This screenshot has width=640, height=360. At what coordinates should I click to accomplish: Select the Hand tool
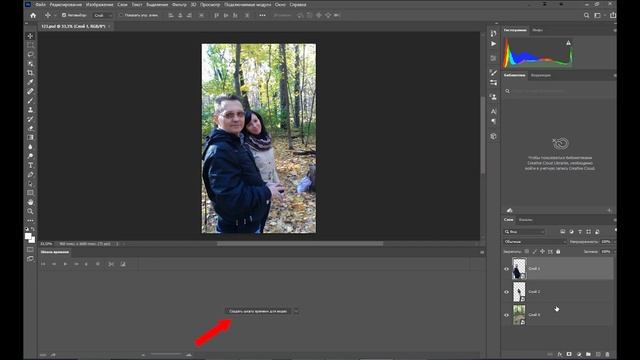click(30, 202)
